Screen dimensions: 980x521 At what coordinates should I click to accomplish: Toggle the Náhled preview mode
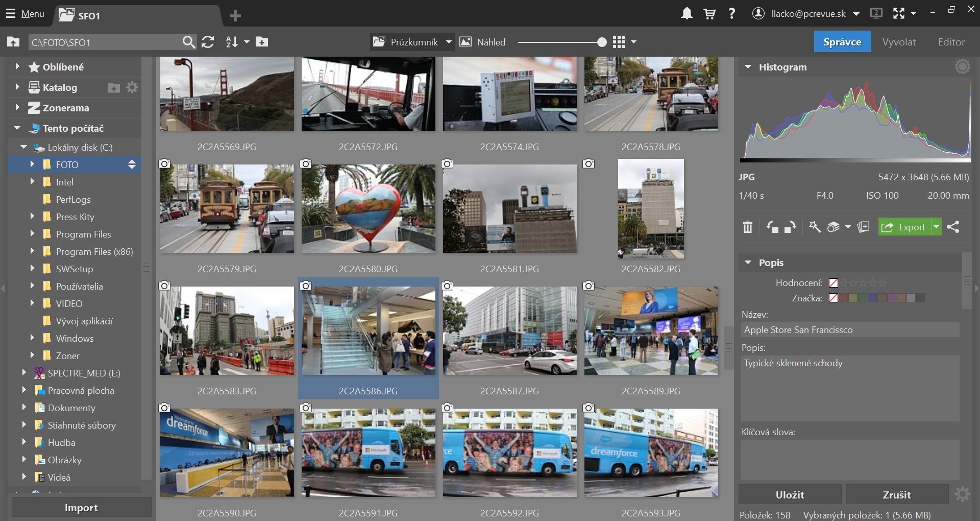click(x=483, y=42)
